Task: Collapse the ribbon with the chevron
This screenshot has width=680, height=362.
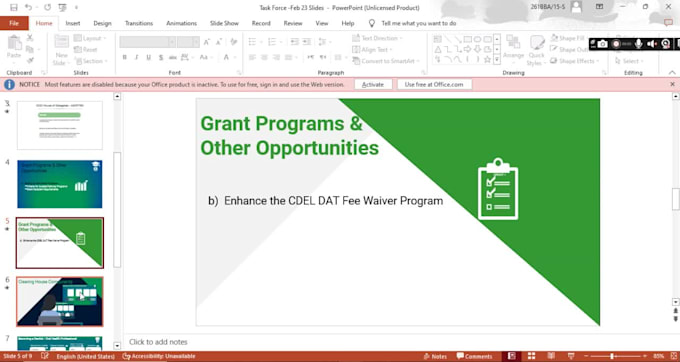Action: pyautogui.click(x=672, y=72)
